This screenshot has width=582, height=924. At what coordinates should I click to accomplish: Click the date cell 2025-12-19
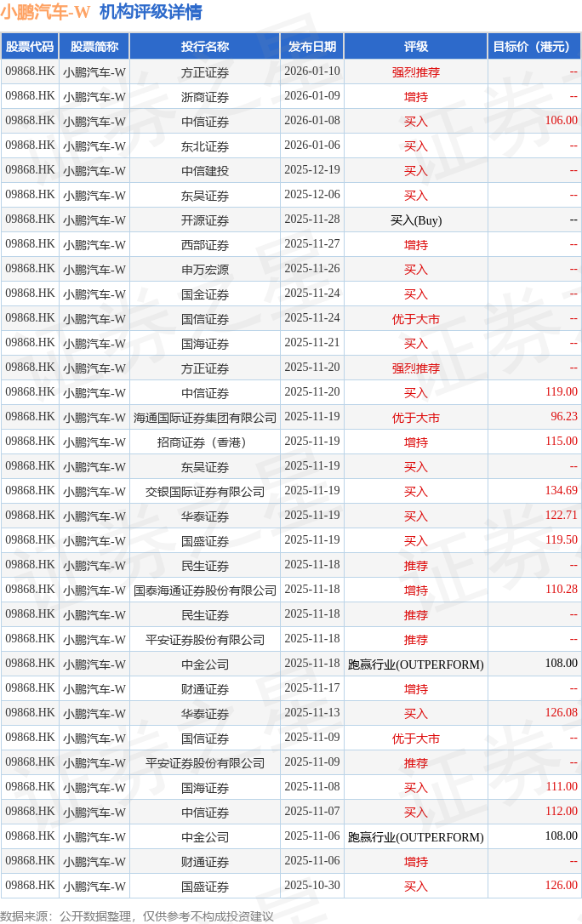(x=312, y=169)
